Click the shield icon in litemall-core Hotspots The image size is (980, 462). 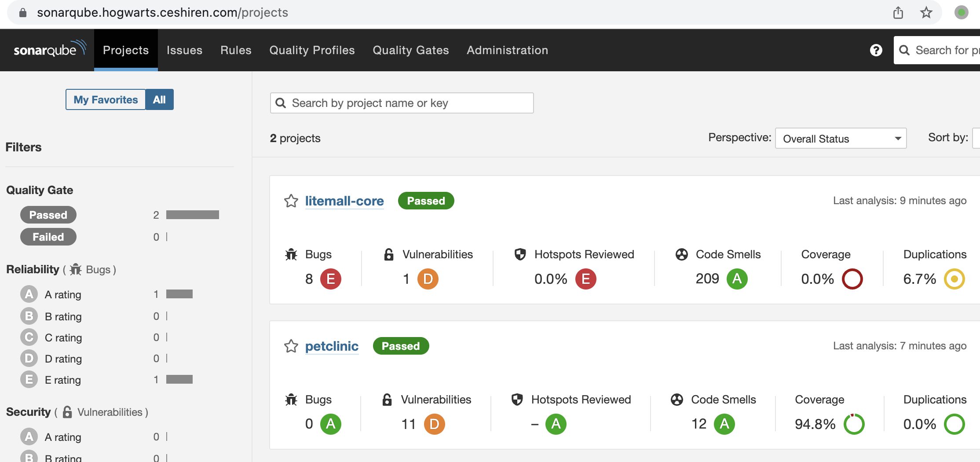pos(520,254)
